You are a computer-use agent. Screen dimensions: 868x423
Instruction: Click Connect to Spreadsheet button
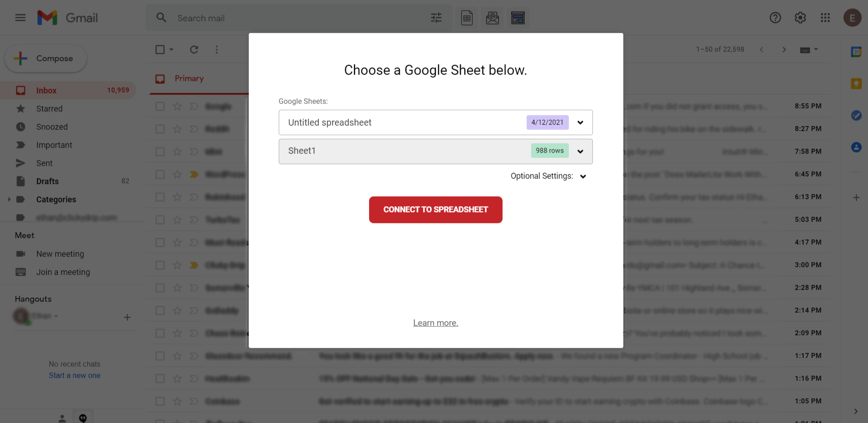435,210
